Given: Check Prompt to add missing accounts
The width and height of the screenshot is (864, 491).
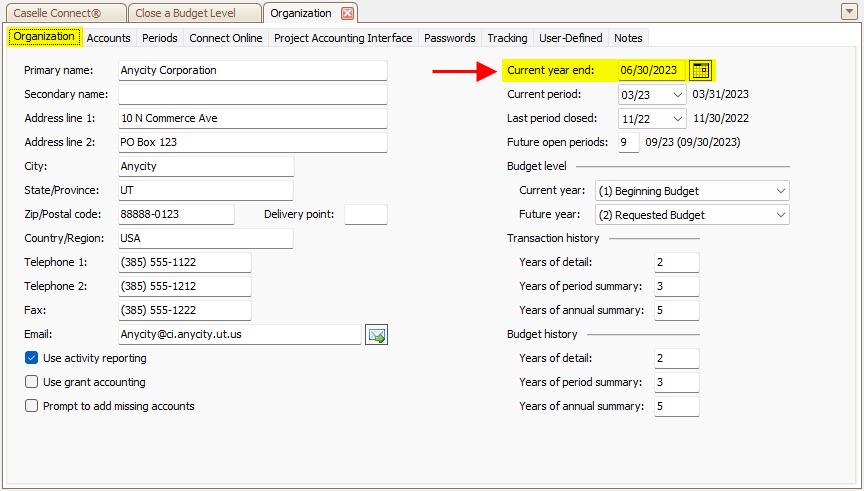Looking at the screenshot, I should tap(32, 406).
